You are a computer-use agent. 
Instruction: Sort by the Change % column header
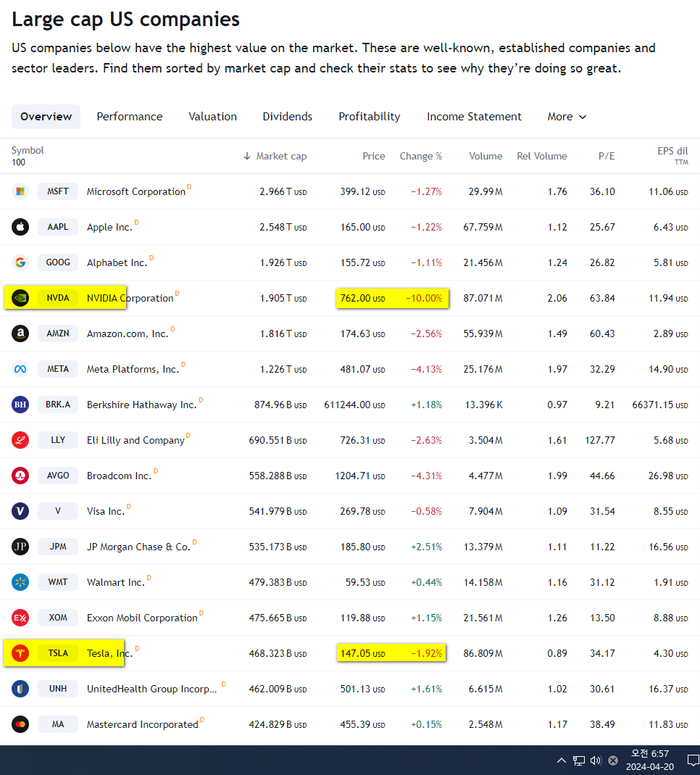coord(421,156)
